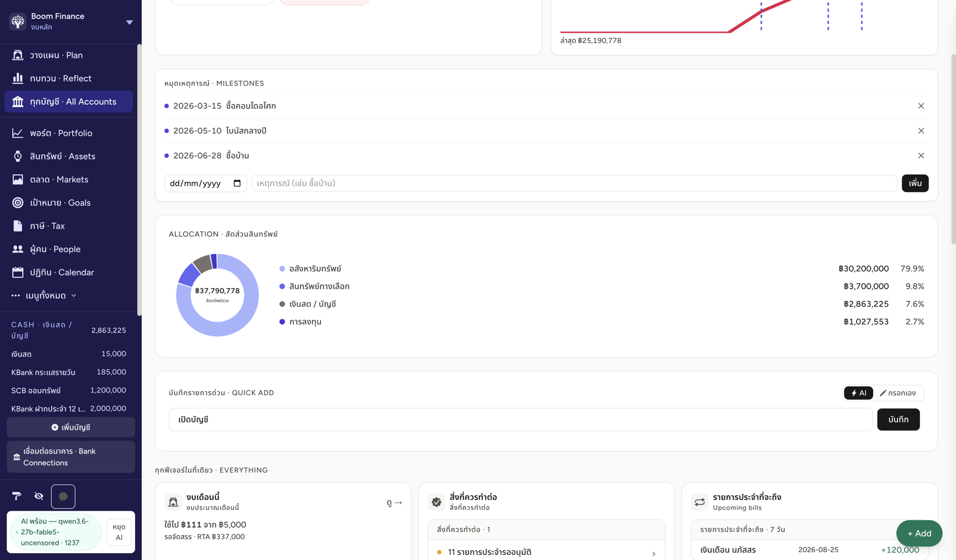956x560 pixels.
Task: Click the page vertical scrollbar
Action: (x=953, y=149)
